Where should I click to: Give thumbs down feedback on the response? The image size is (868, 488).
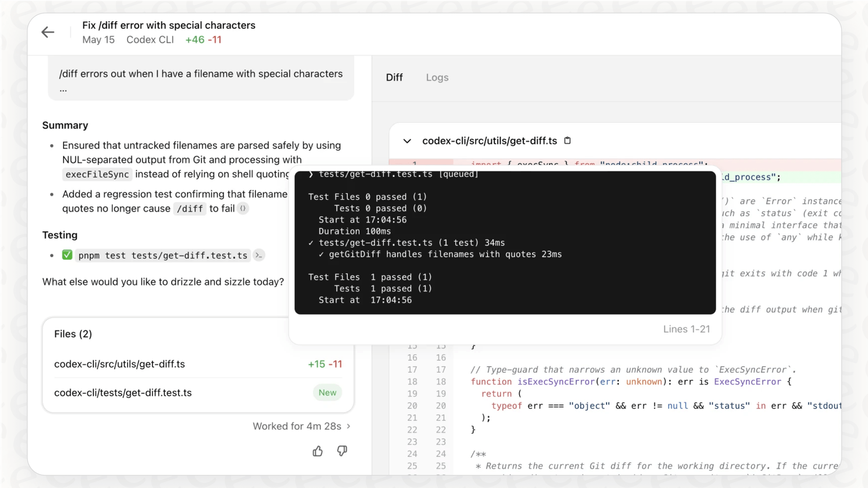(x=342, y=451)
